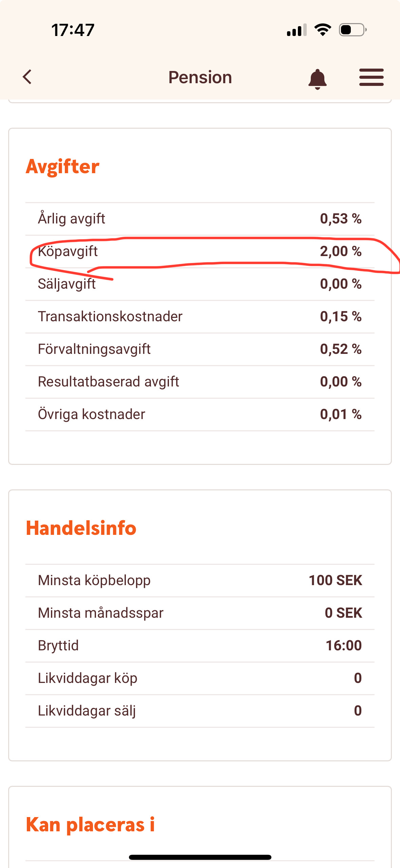Tap the Kan placeras i heading
This screenshot has width=400, height=868.
click(x=90, y=825)
